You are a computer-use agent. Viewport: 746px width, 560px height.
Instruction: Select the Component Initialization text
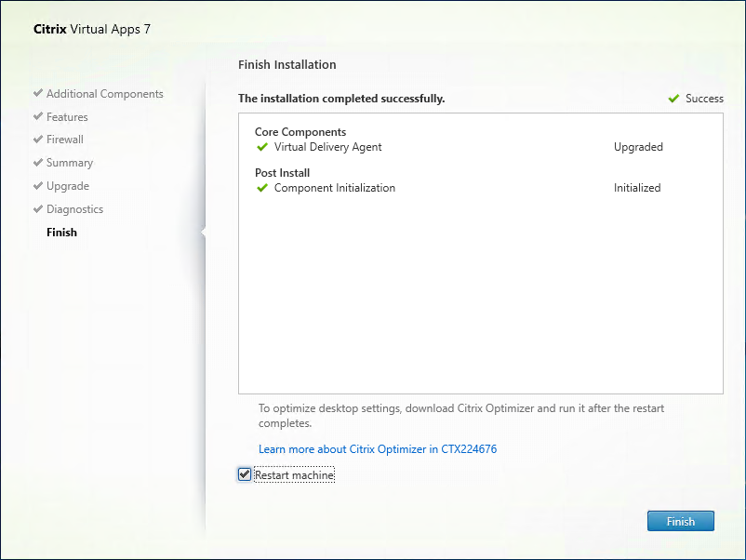[335, 188]
